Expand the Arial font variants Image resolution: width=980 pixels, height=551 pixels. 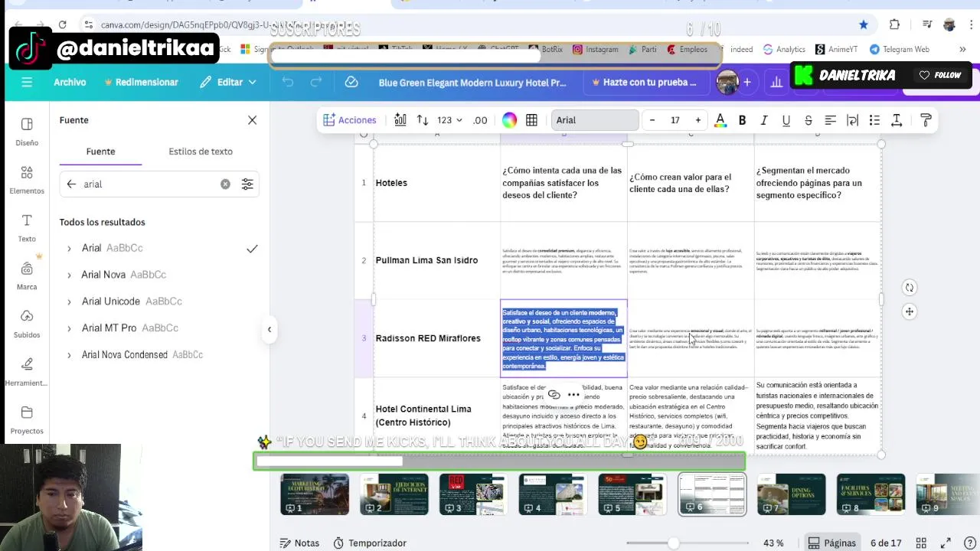pos(69,248)
